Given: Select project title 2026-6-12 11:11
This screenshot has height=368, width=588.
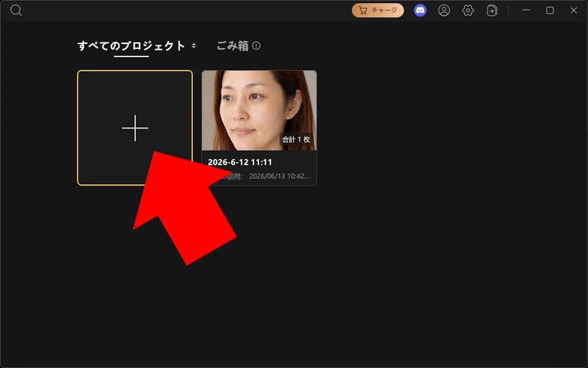Looking at the screenshot, I should pos(239,162).
